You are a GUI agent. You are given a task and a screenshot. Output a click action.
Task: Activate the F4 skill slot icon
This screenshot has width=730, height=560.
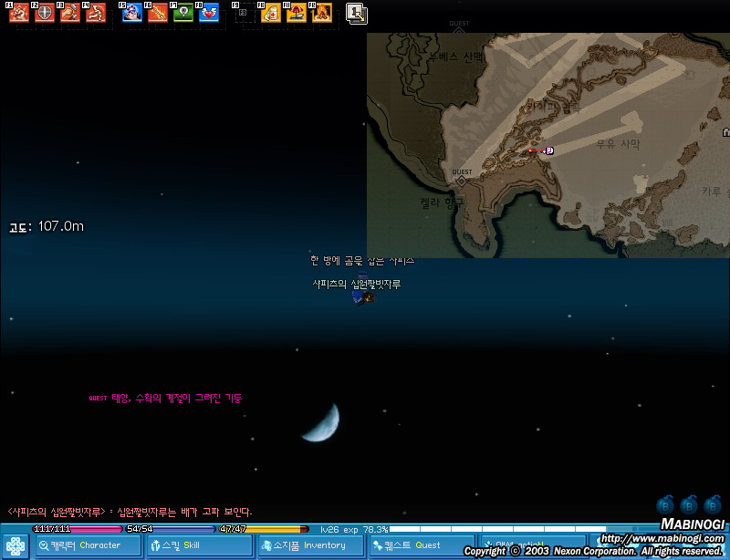pos(96,14)
